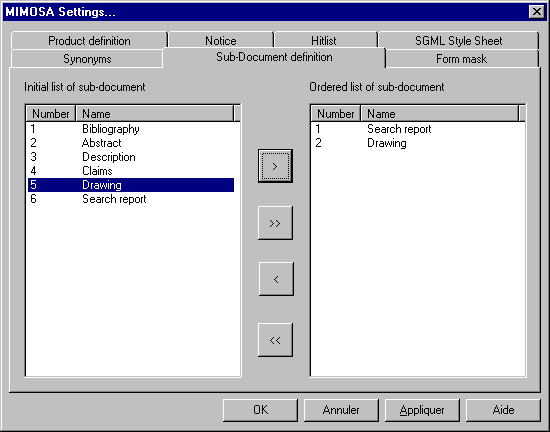Click the double right arrow add-all button
Viewport: 550px width, 432px height.
click(x=275, y=223)
